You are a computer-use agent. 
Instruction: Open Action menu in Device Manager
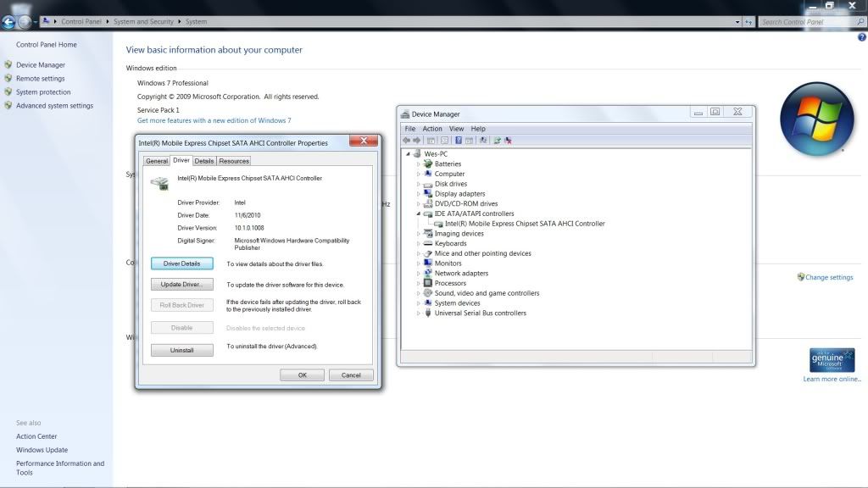click(432, 129)
